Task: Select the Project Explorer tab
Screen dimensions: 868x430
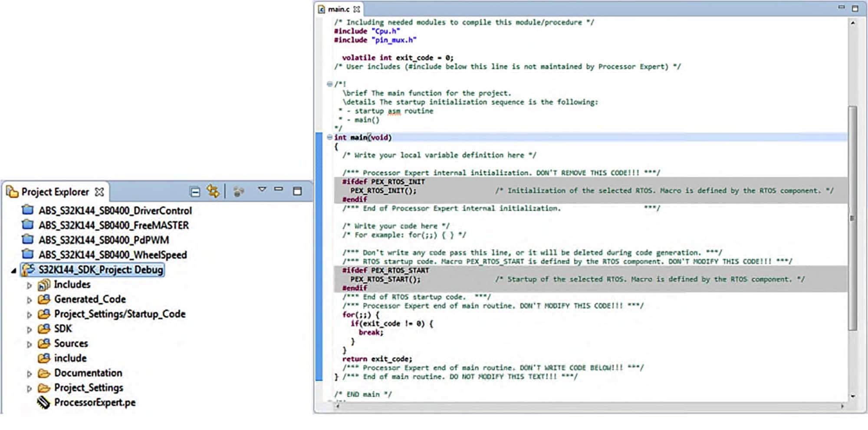Action: click(55, 192)
